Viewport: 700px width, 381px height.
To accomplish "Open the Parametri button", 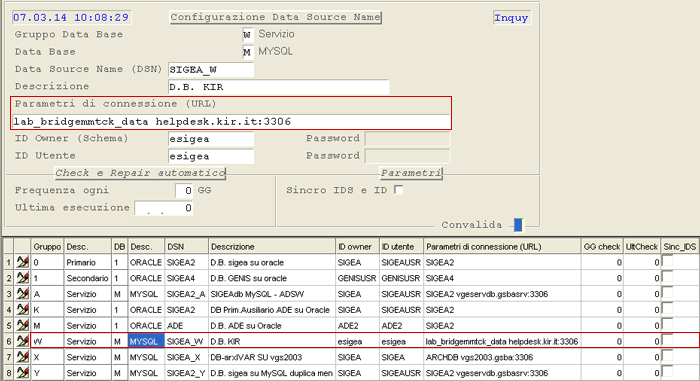I will pyautogui.click(x=411, y=173).
